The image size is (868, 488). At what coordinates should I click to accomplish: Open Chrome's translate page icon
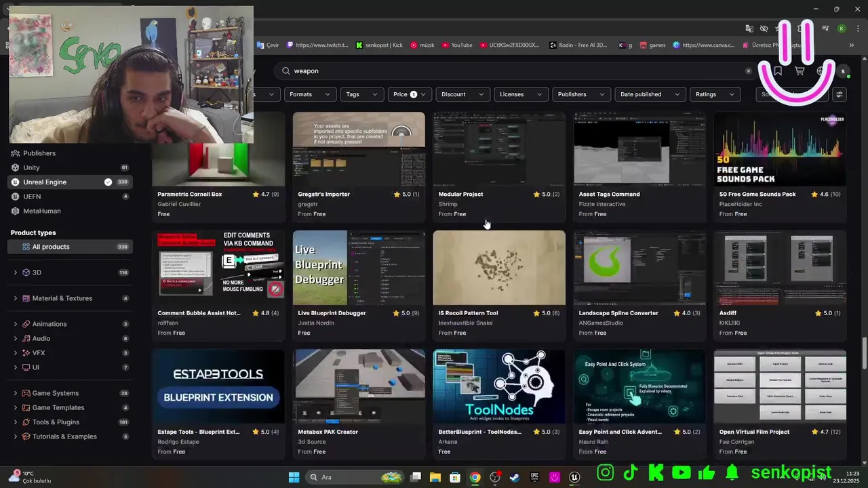[749, 28]
